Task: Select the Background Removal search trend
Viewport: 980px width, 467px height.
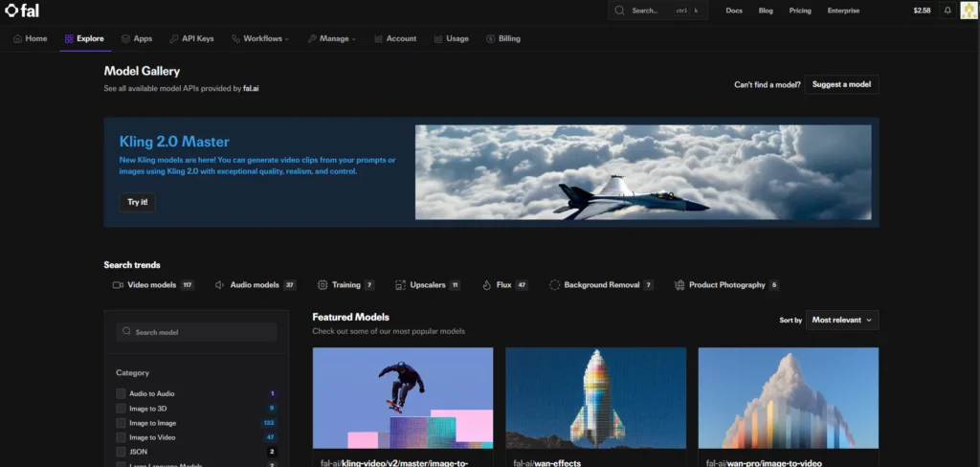Action: coord(601,285)
